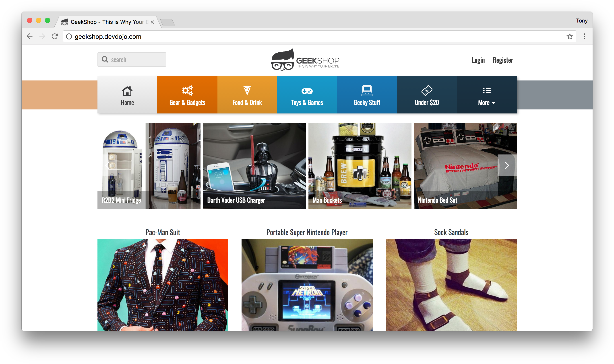Select the GeekShop browser tab
The width and height of the screenshot is (614, 364).
click(108, 22)
